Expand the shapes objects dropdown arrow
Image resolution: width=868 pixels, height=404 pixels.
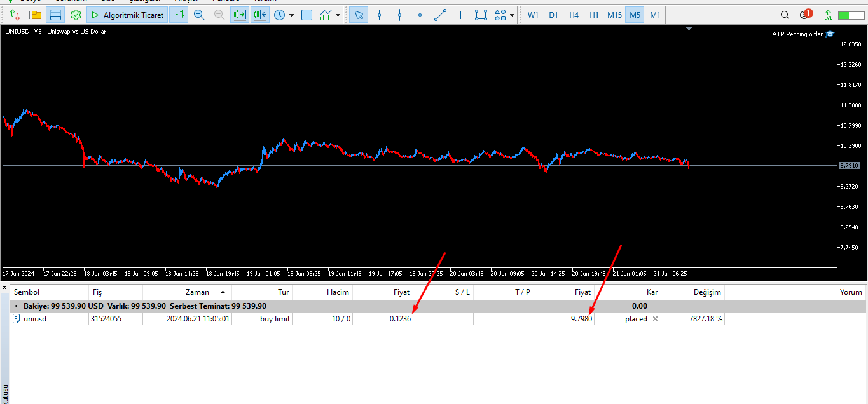(x=512, y=15)
